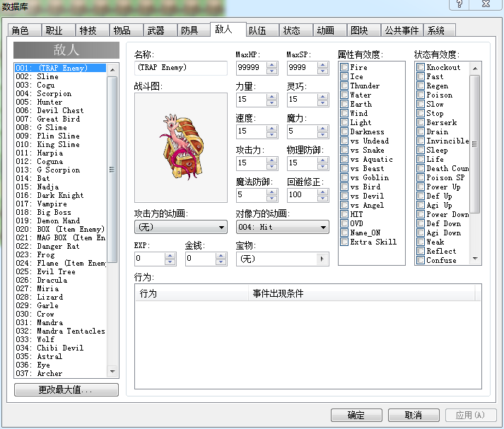This screenshot has height=429, width=504.
Task: Click the MaxHP spinner down arrow
Action: click(x=272, y=71)
